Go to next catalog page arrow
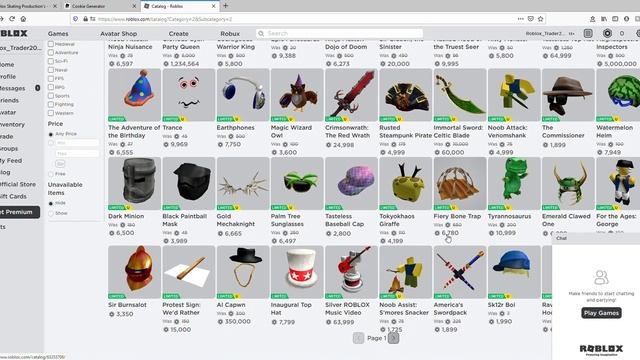Image resolution: width=640 pixels, height=360 pixels. 393,338
